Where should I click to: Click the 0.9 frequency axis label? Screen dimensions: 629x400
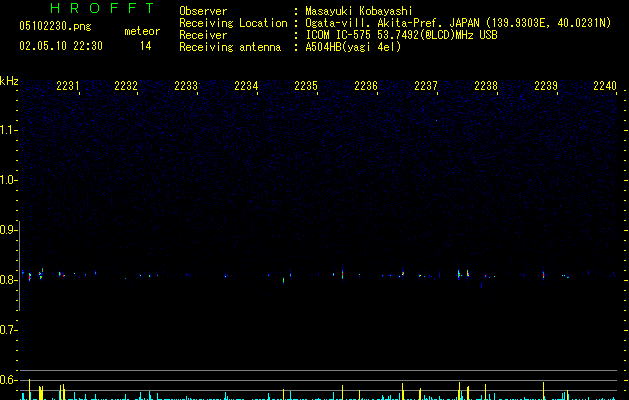pyautogui.click(x=8, y=230)
